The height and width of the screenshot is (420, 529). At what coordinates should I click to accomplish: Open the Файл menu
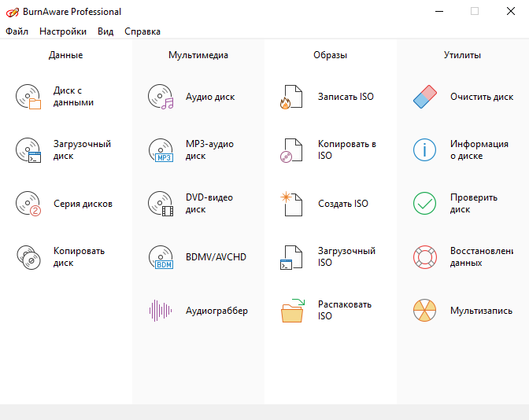[17, 31]
